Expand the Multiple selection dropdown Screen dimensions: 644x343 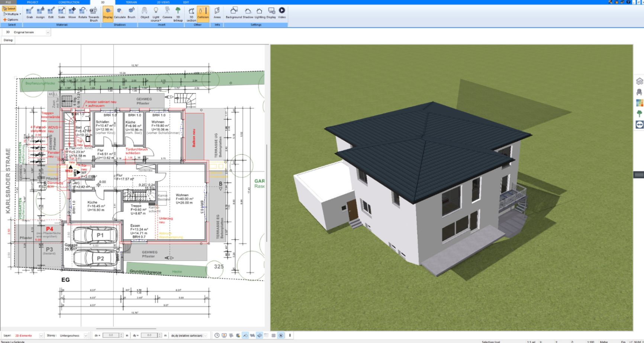point(12,14)
